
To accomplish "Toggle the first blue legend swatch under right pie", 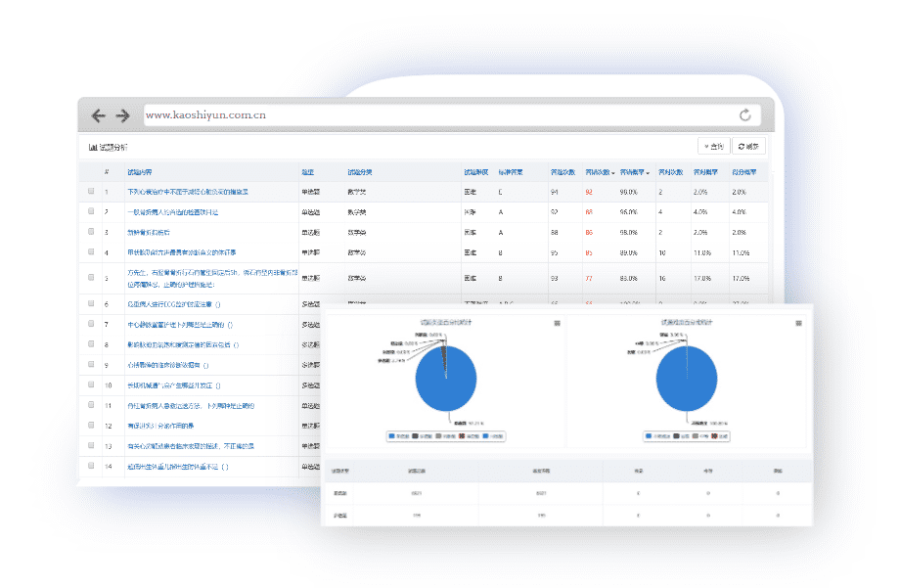I will point(649,436).
